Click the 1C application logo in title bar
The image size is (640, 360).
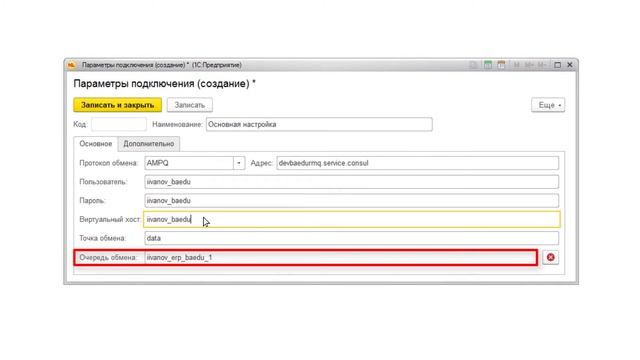pos(72,65)
